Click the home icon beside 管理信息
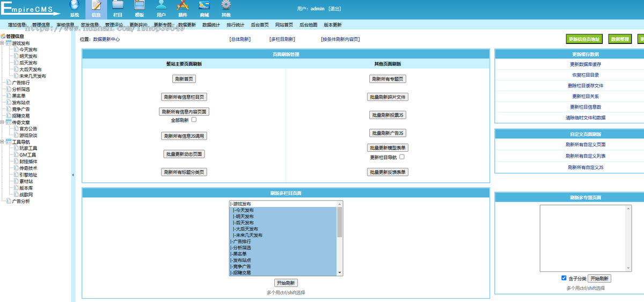 pyautogui.click(x=3, y=36)
